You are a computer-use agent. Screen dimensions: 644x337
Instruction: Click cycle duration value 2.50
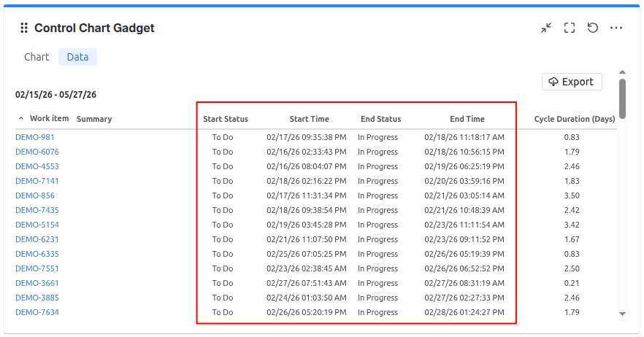point(572,268)
